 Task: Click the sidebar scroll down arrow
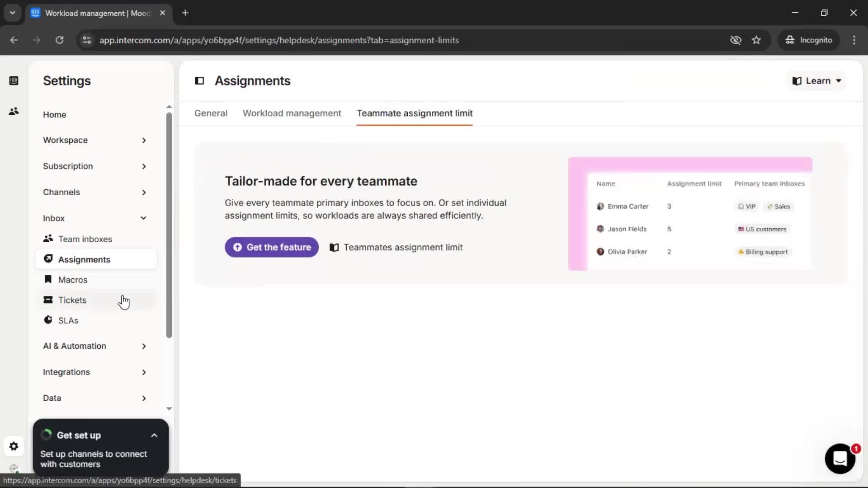[169, 408]
